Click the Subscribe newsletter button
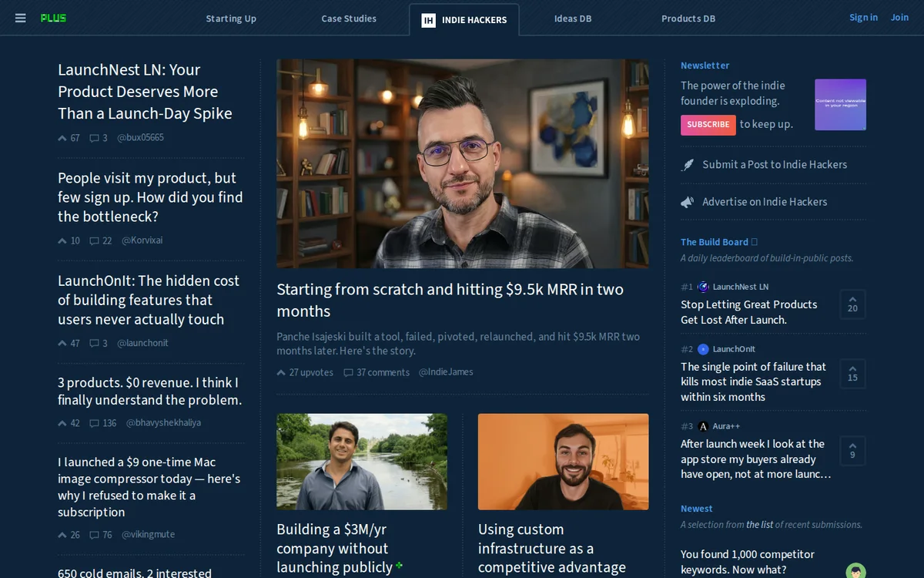The image size is (924, 578). tap(708, 125)
